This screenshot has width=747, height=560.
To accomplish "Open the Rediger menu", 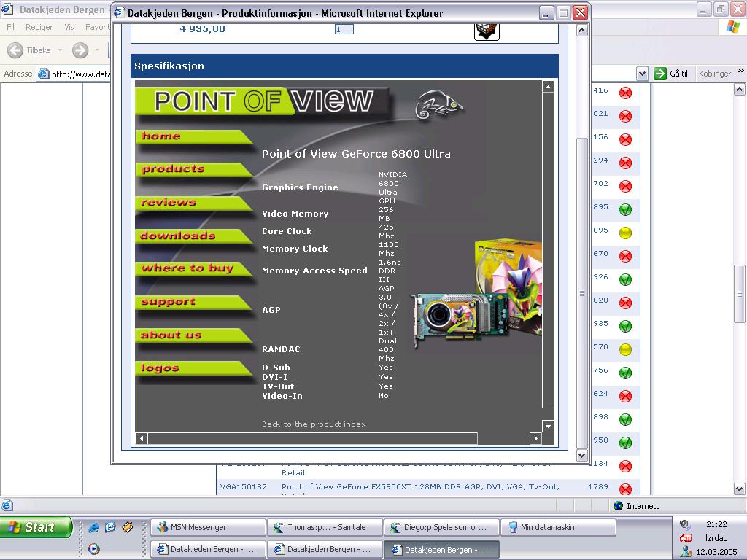I will (39, 27).
